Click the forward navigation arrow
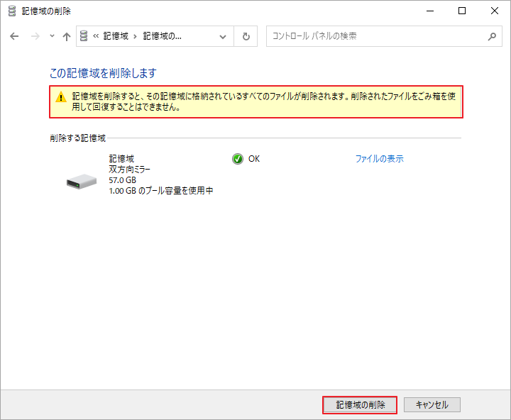Viewport: 511px width, 420px height. click(35, 36)
